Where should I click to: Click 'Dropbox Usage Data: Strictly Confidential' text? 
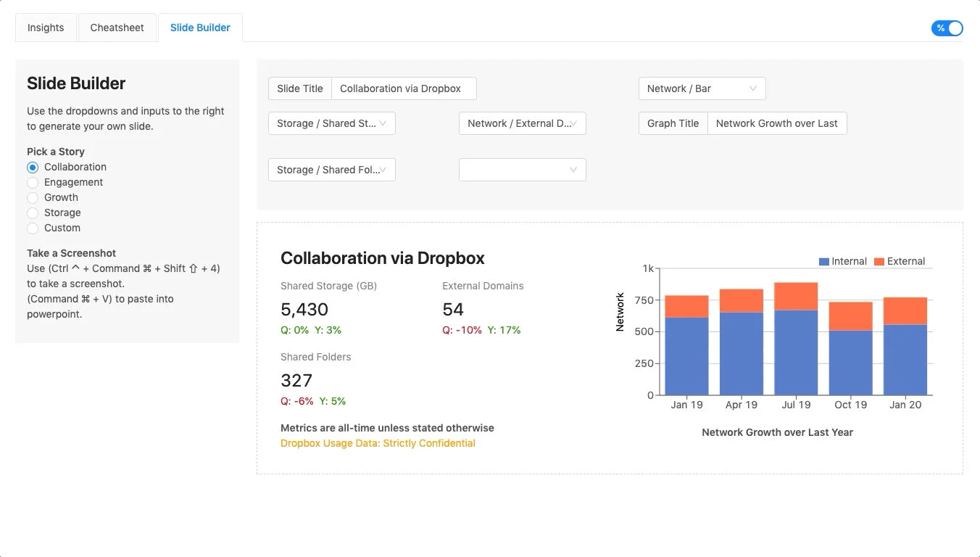tap(378, 443)
